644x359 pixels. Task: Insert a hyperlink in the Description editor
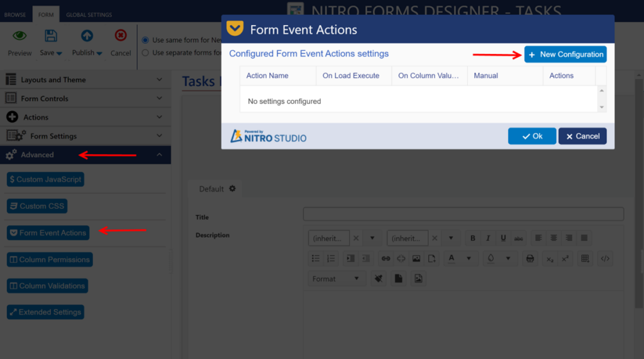(x=385, y=258)
